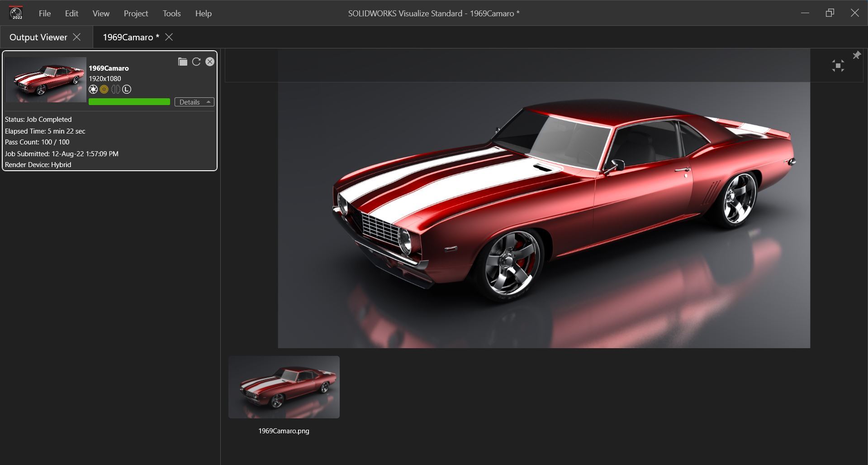Open the View menu
868x465 pixels.
coord(101,14)
